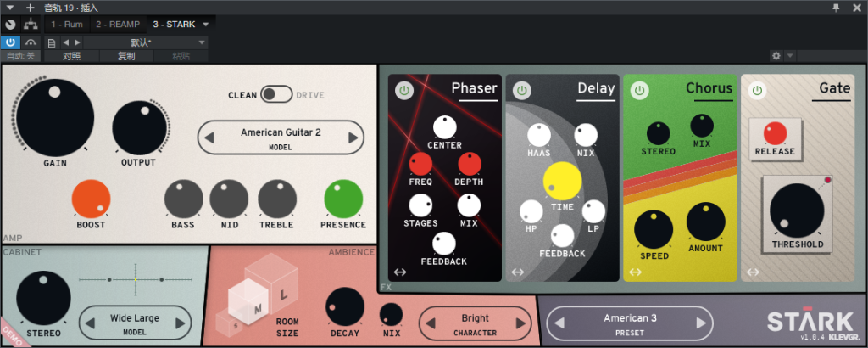Select next amp model arrow
Image resolution: width=868 pixels, height=348 pixels.
click(x=353, y=138)
